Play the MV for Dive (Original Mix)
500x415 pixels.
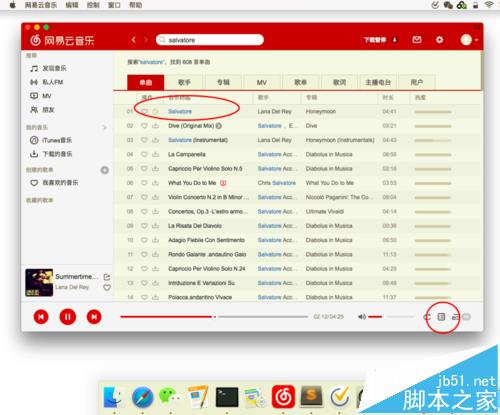pos(219,126)
